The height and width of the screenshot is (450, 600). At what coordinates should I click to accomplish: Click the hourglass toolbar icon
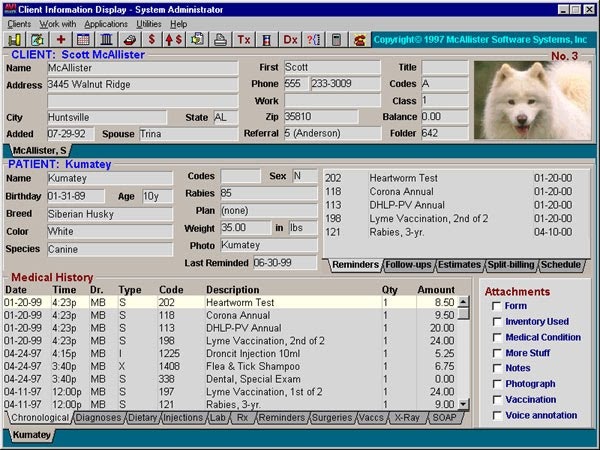point(267,40)
